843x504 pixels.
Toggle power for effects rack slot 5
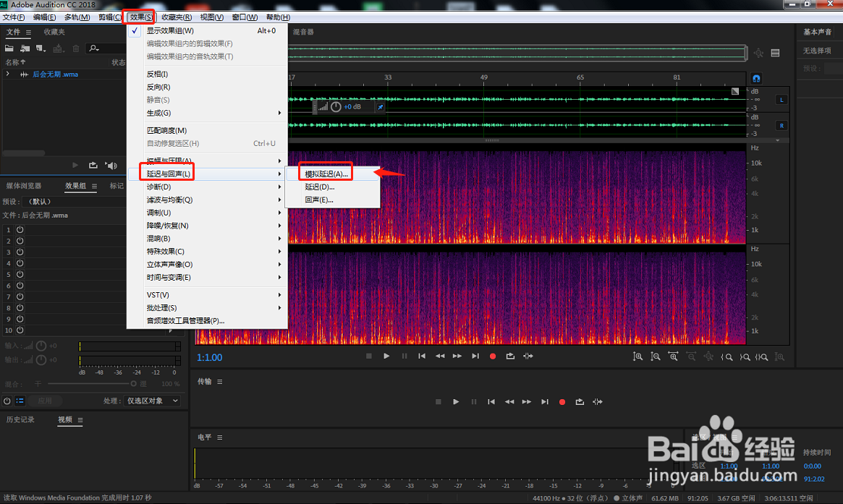pos(20,274)
